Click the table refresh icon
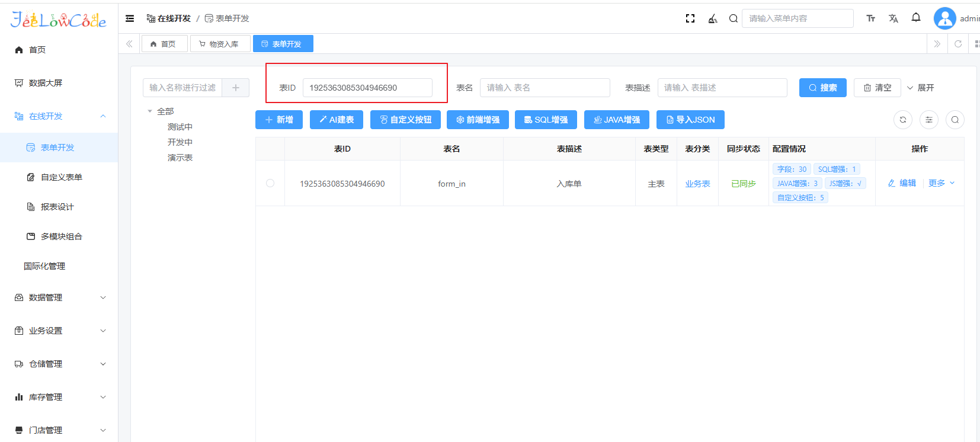The height and width of the screenshot is (442, 980). click(x=903, y=120)
